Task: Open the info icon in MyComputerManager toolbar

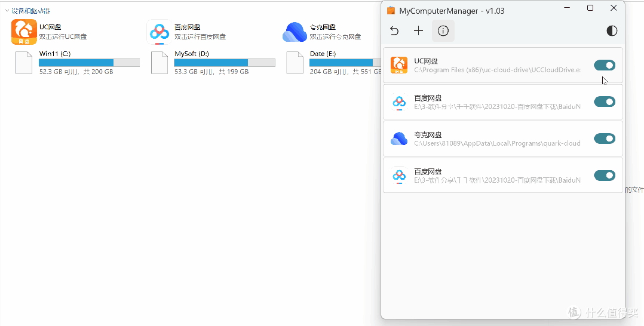Action: (443, 31)
